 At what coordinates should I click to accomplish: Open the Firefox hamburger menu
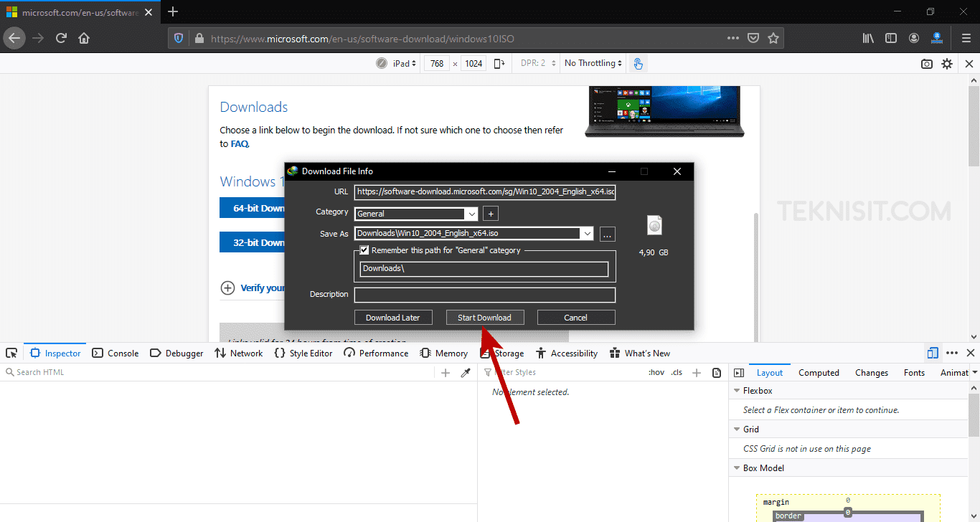pos(966,39)
